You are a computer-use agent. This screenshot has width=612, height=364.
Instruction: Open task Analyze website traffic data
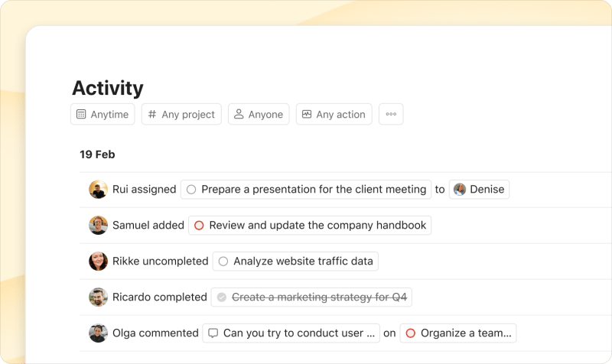pos(295,261)
